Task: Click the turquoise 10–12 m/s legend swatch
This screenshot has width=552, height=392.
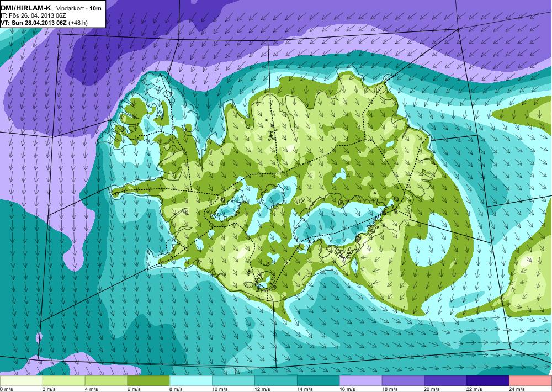Action: [x=233, y=381]
